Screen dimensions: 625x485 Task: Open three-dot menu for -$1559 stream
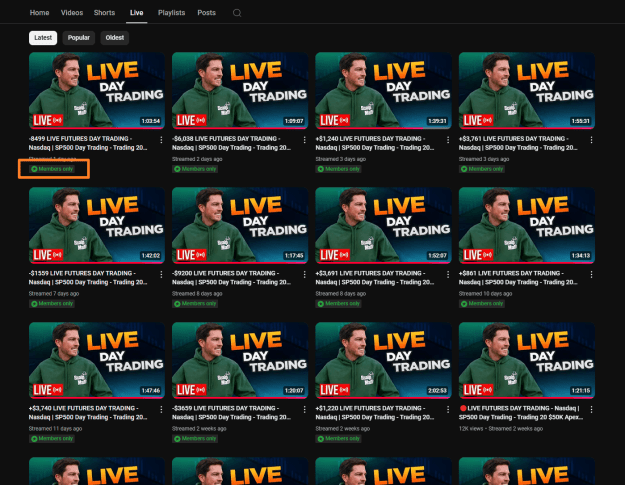pos(161,275)
